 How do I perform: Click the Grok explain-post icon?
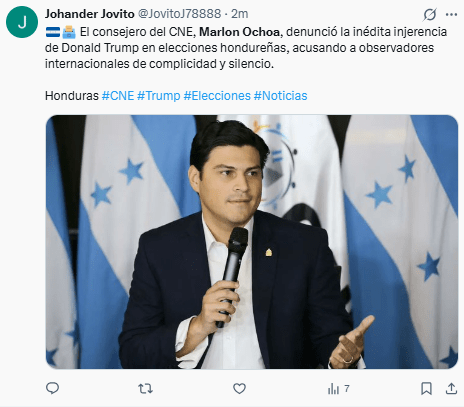click(x=430, y=14)
